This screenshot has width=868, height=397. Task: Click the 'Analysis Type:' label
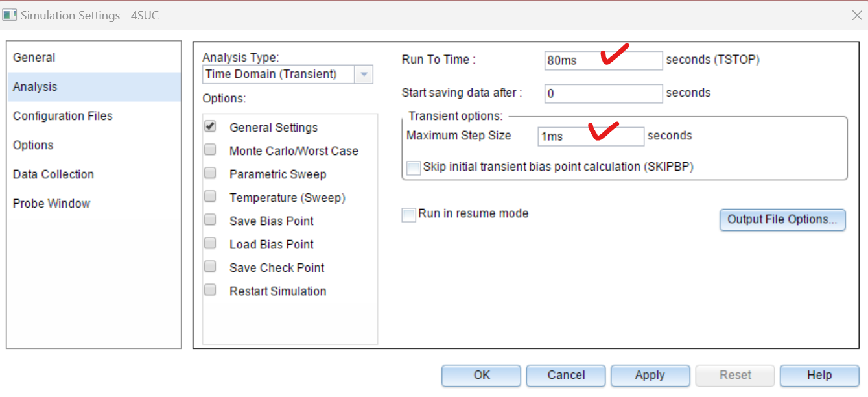[x=240, y=58]
